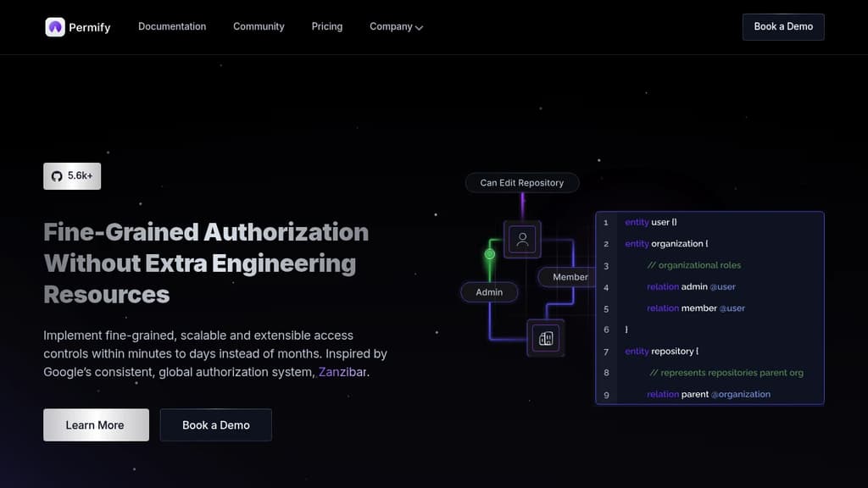
Task: Select the Admin node in the diagram
Action: tap(489, 291)
